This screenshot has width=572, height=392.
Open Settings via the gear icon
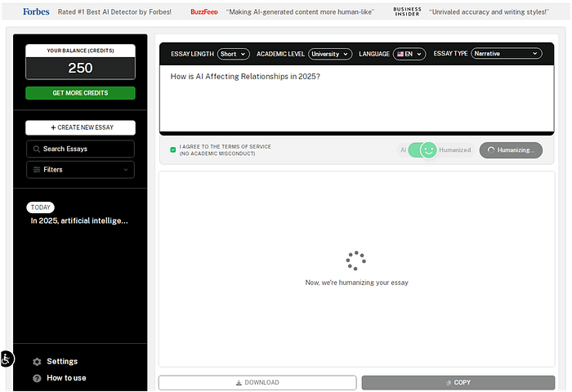(x=37, y=362)
